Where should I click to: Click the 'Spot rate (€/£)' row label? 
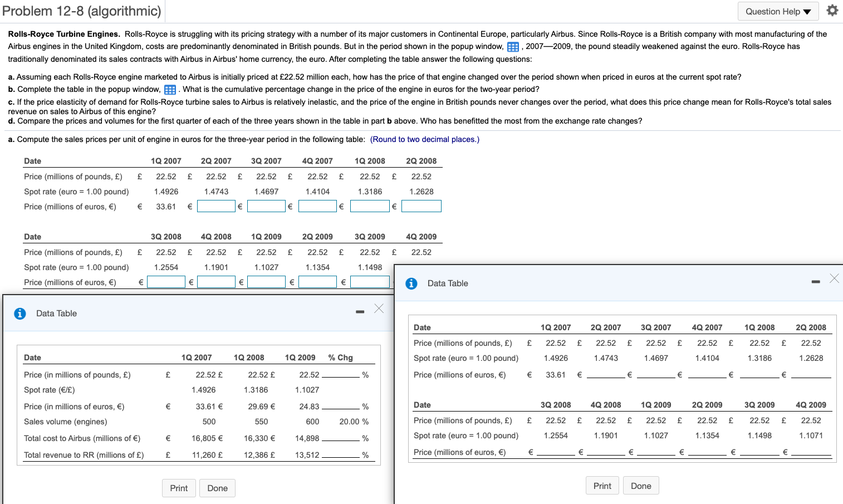(50, 390)
